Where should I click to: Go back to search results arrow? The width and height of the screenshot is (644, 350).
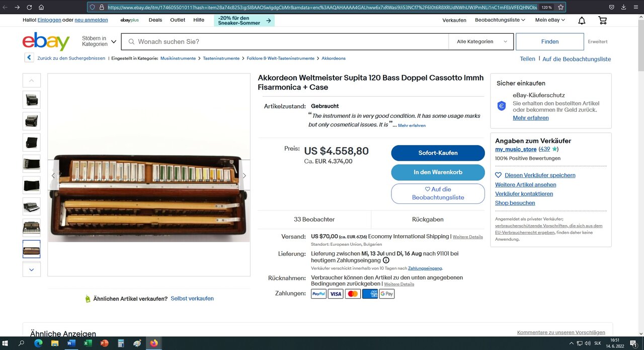(x=29, y=58)
